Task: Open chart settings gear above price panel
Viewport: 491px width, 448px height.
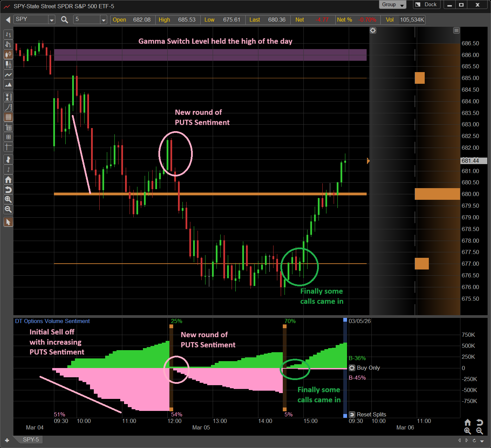Action: point(373,31)
